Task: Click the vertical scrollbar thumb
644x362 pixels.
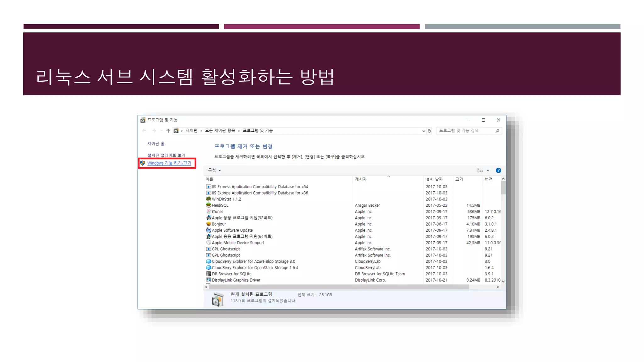Action: [x=503, y=188]
